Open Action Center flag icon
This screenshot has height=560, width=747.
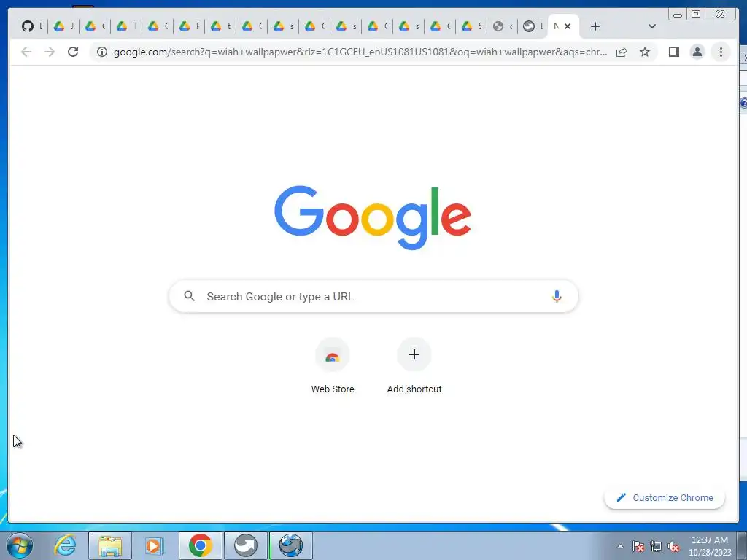[638, 547]
